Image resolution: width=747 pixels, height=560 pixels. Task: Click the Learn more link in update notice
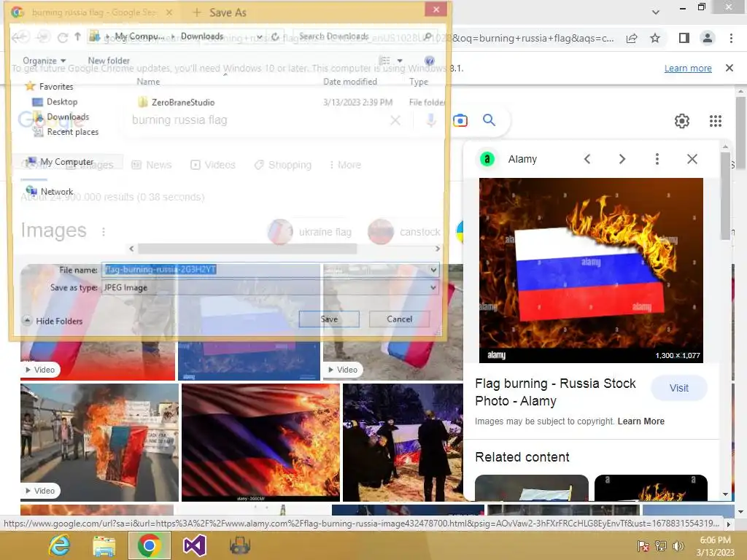[687, 68]
